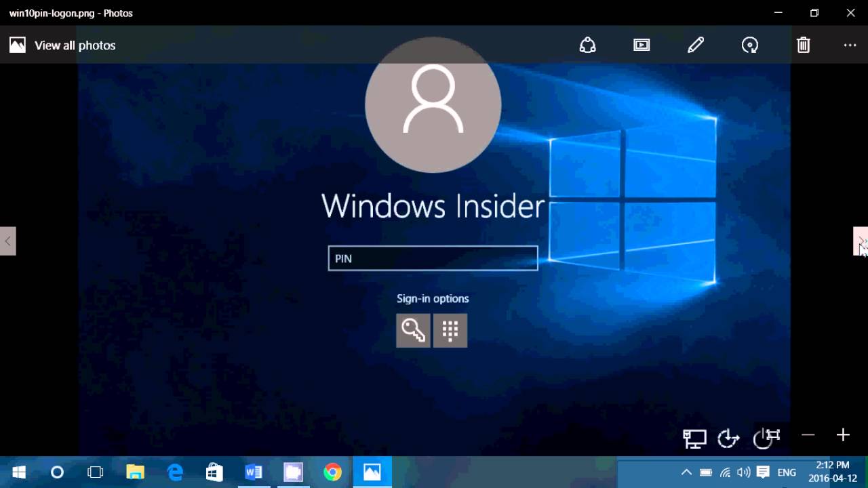Screen dimensions: 868x488
Task: Switch to Word from the taskbar
Action: pyautogui.click(x=254, y=472)
